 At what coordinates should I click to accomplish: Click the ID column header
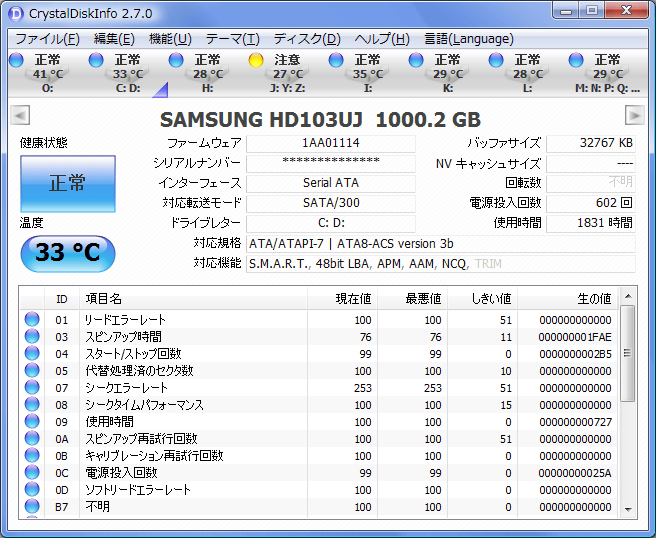(x=62, y=299)
